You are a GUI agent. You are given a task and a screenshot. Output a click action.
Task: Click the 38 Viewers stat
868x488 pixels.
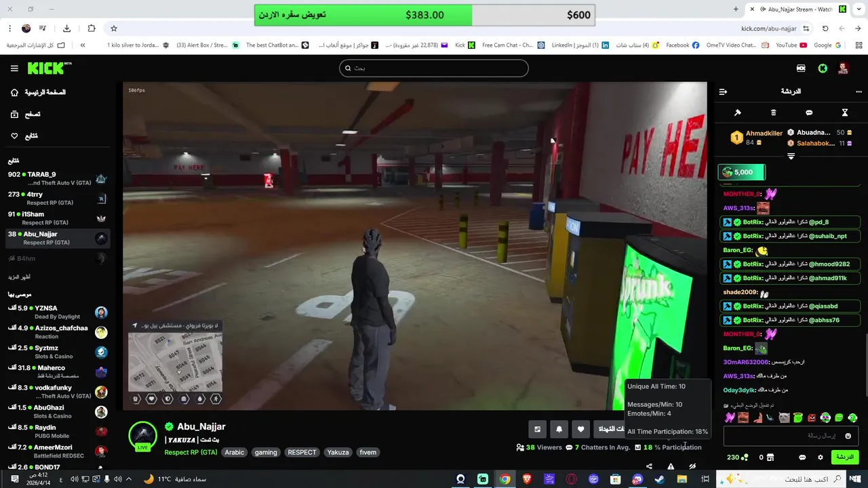[539, 447]
